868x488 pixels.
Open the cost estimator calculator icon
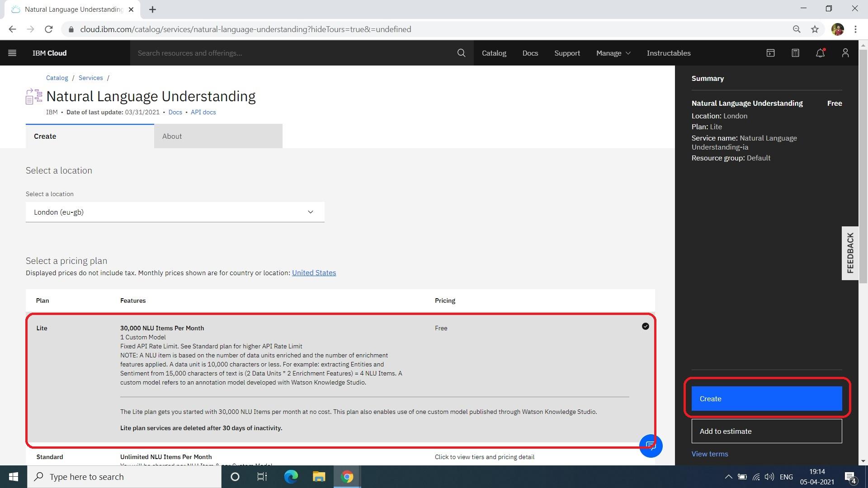pos(796,53)
